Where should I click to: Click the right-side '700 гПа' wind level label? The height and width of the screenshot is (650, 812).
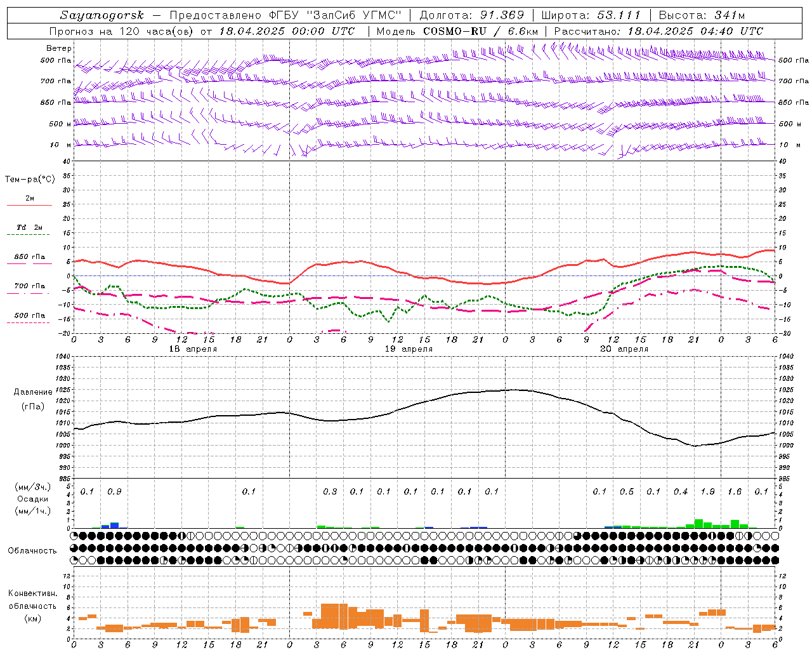794,81
